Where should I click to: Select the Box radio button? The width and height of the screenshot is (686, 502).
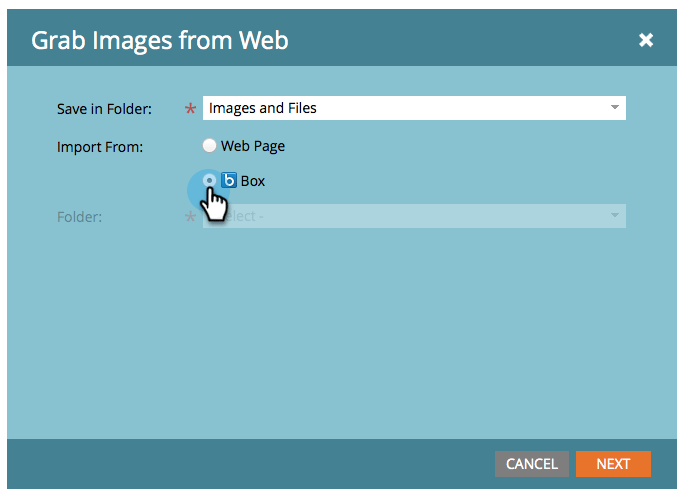click(209, 181)
